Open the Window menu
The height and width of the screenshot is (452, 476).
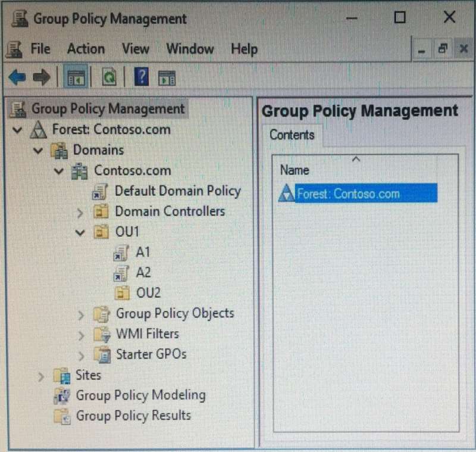pyautogui.click(x=190, y=49)
